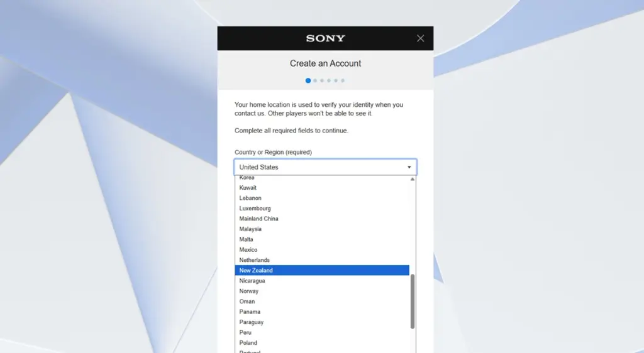The image size is (644, 353).
Task: Choose Nicaragua from the list
Action: (322, 281)
